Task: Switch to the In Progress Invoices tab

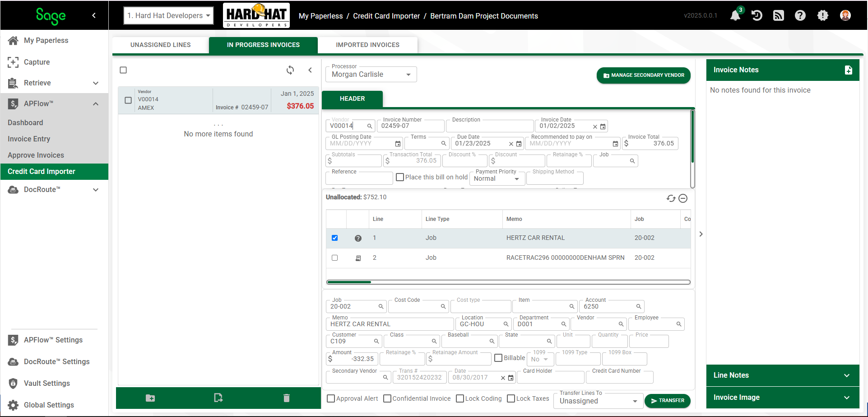Action: [x=263, y=45]
